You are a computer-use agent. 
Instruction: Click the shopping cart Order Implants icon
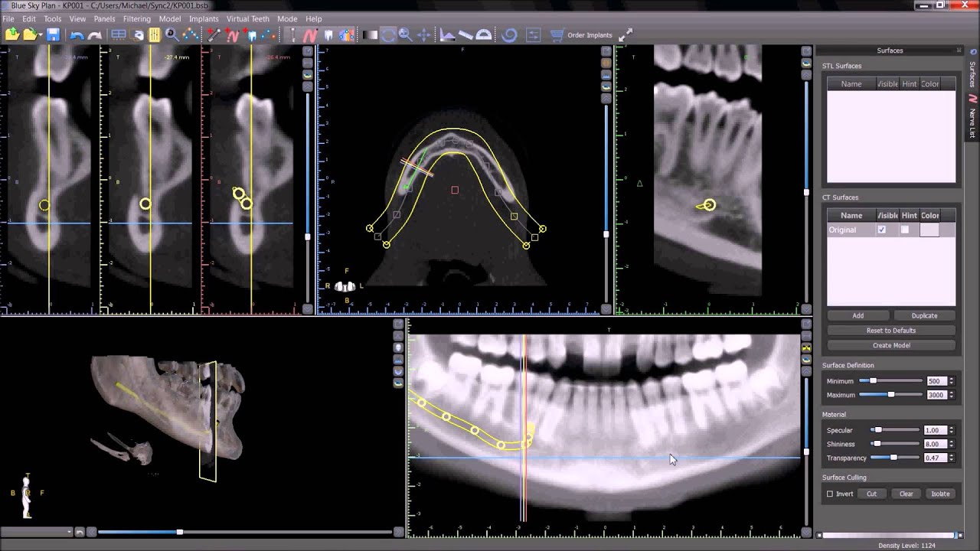tap(557, 34)
